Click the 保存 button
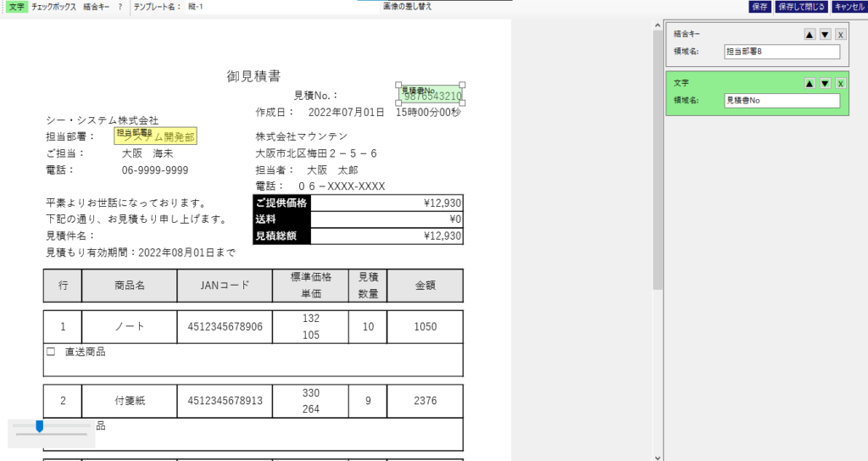868x461 pixels. point(759,7)
